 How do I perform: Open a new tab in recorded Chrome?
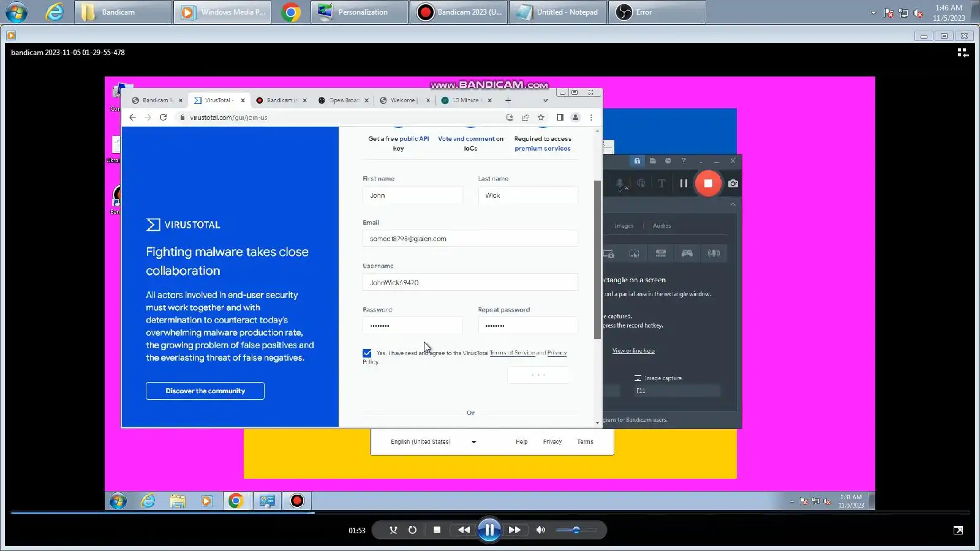coord(508,100)
